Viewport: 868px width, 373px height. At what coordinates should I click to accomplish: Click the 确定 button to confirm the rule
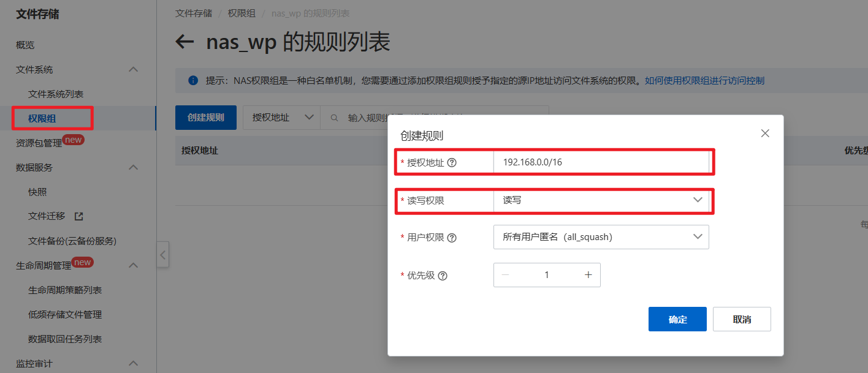coord(677,318)
